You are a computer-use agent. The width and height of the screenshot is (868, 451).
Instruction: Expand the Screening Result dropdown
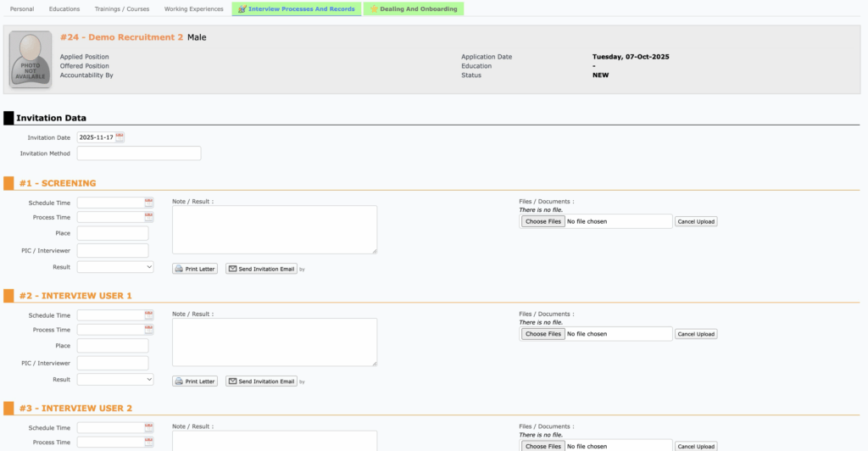coord(115,267)
